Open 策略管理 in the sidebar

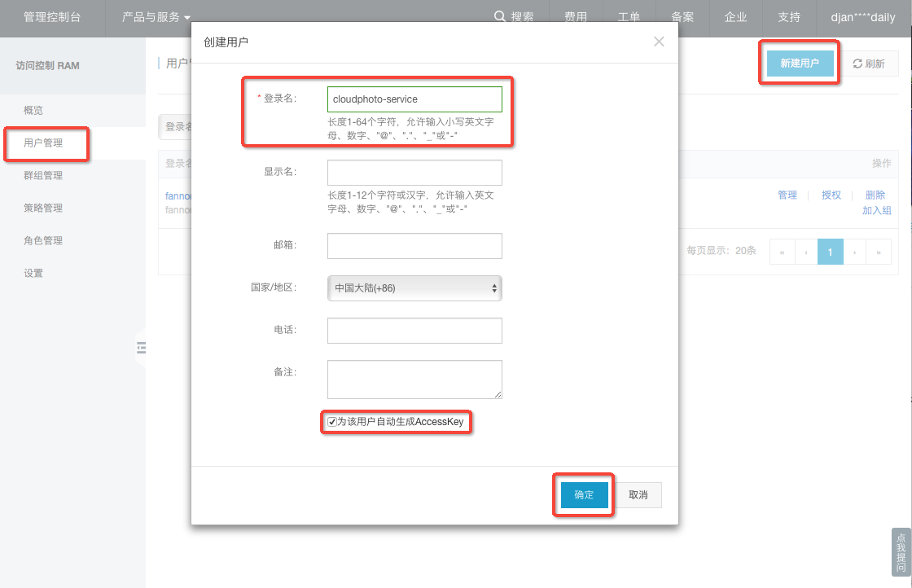click(x=43, y=208)
